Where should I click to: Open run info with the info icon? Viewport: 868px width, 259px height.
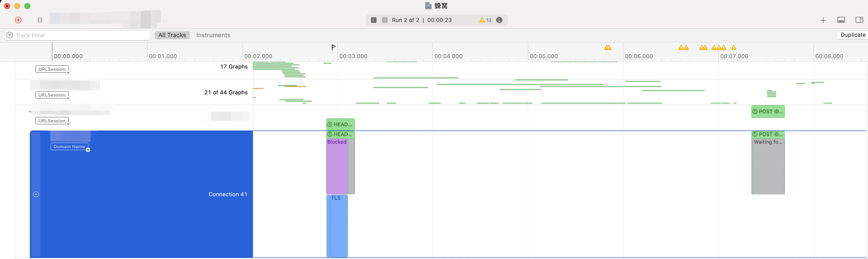499,20
